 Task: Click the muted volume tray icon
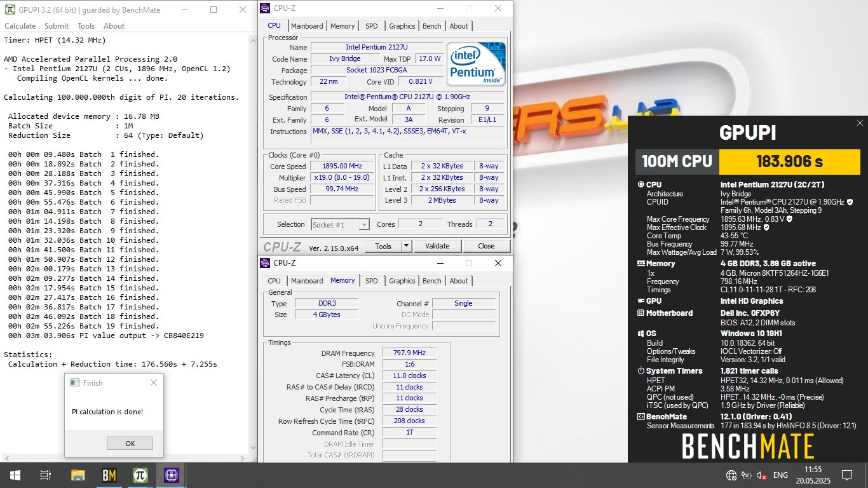point(761,475)
